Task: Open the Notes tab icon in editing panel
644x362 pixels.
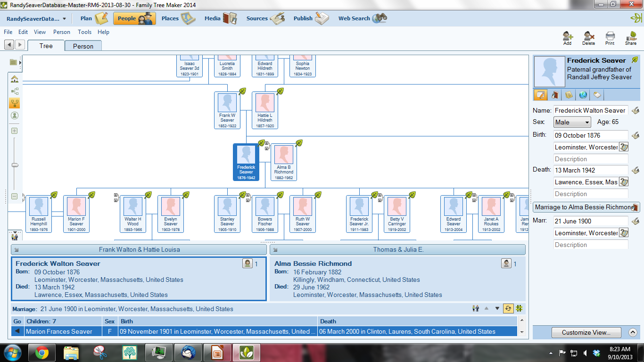Action: pos(569,95)
